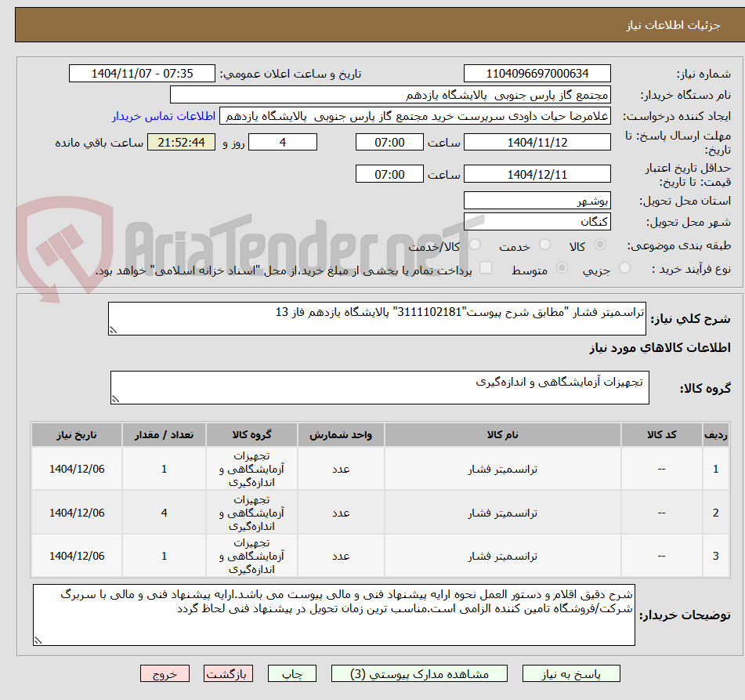Click the price validity time 07:00 field
The image size is (745, 700).
point(389,174)
